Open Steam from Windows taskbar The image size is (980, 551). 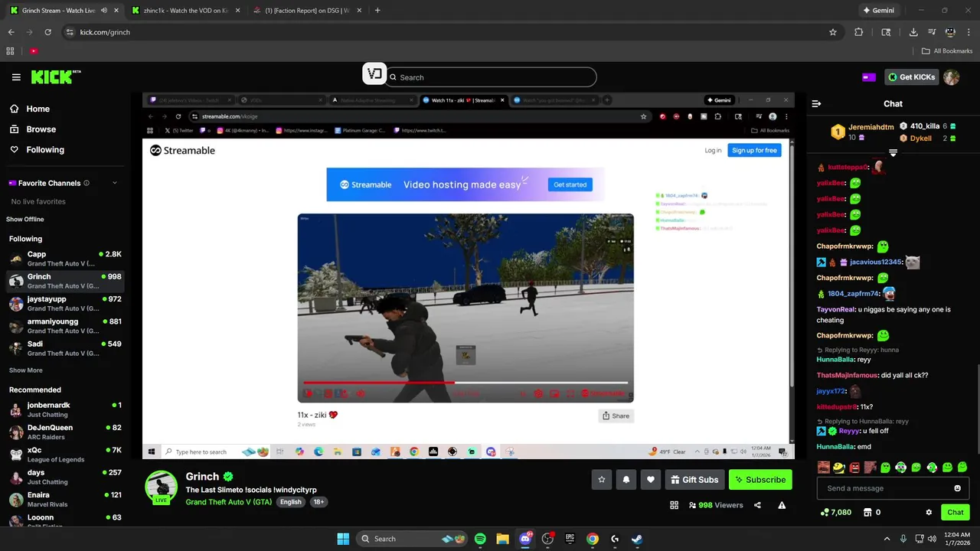[x=637, y=539]
